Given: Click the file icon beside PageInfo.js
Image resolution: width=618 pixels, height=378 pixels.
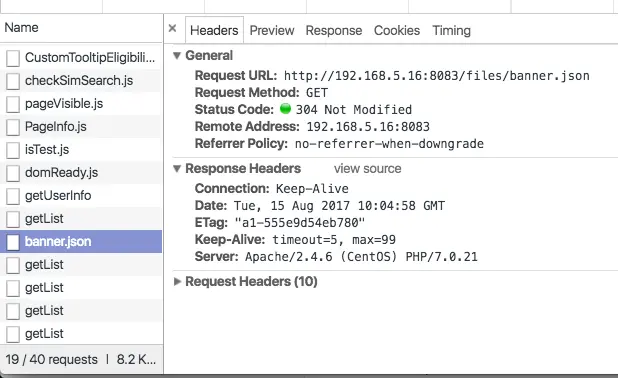Looking at the screenshot, I should (x=13, y=127).
